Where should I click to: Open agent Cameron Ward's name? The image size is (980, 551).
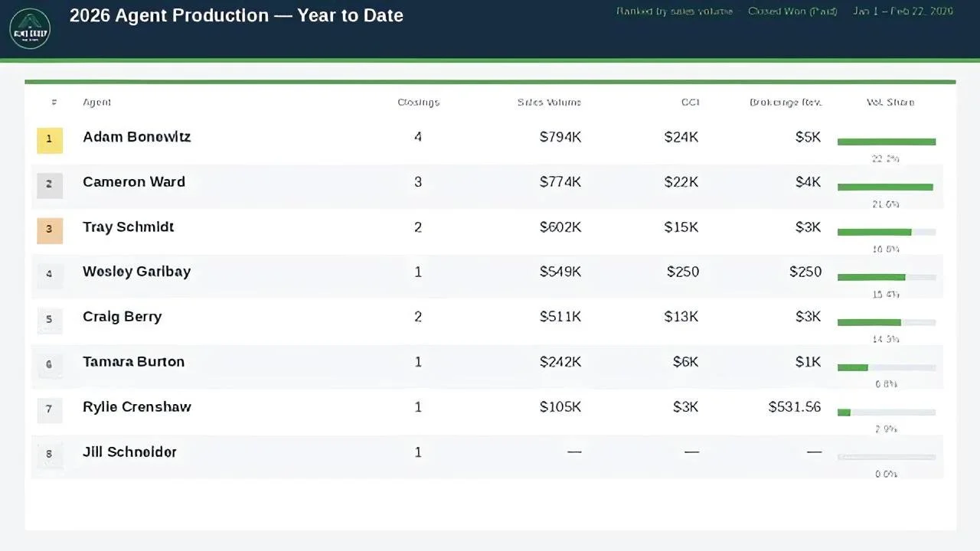pyautogui.click(x=134, y=182)
